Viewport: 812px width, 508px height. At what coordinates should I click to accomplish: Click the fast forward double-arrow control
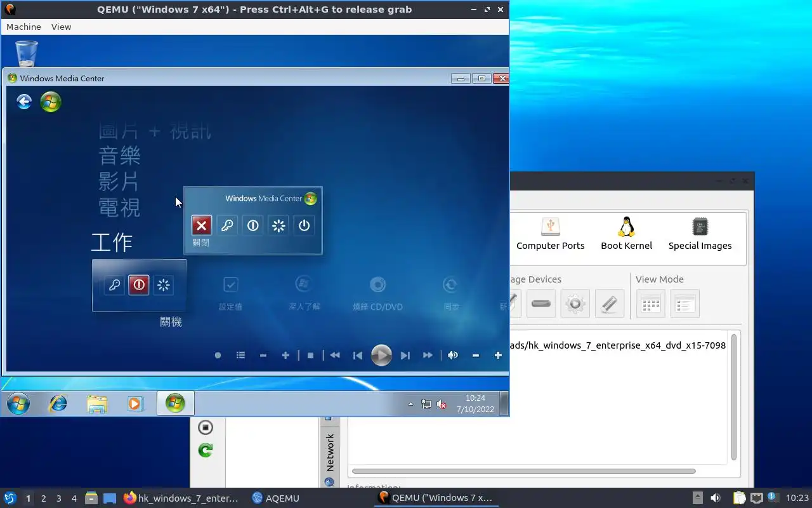(x=428, y=356)
